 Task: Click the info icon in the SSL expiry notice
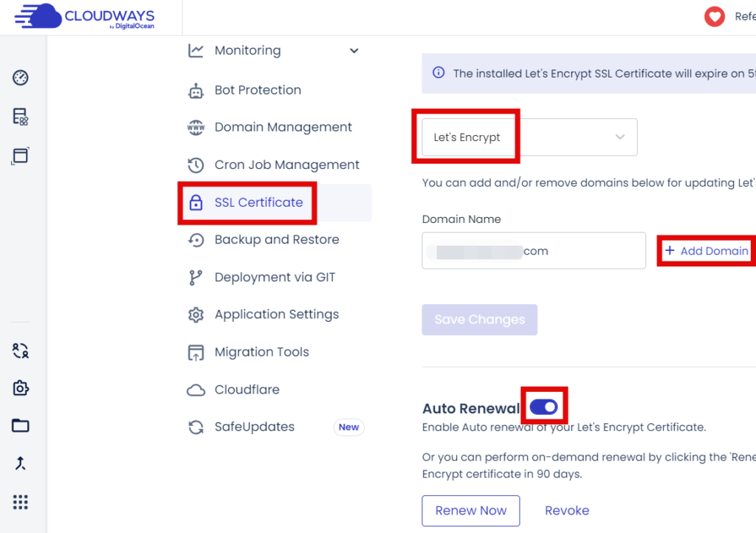click(439, 73)
